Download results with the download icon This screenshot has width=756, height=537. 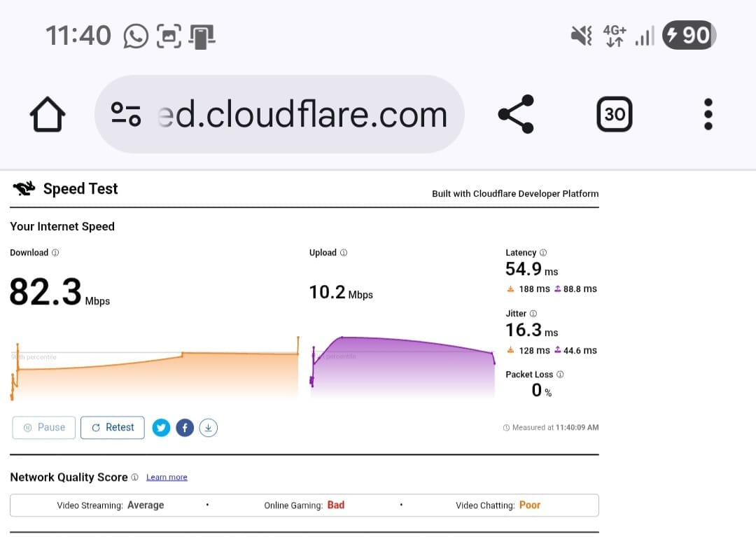(209, 428)
